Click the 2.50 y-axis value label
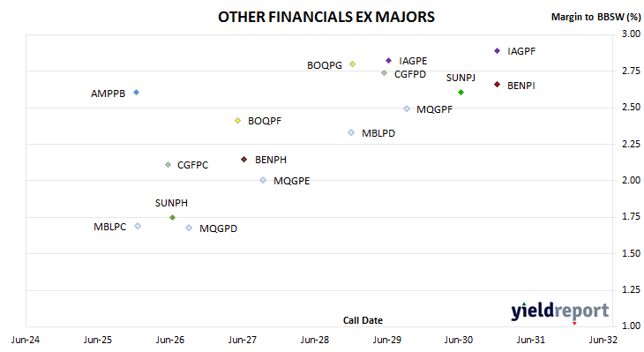644x352 pixels. (632, 108)
